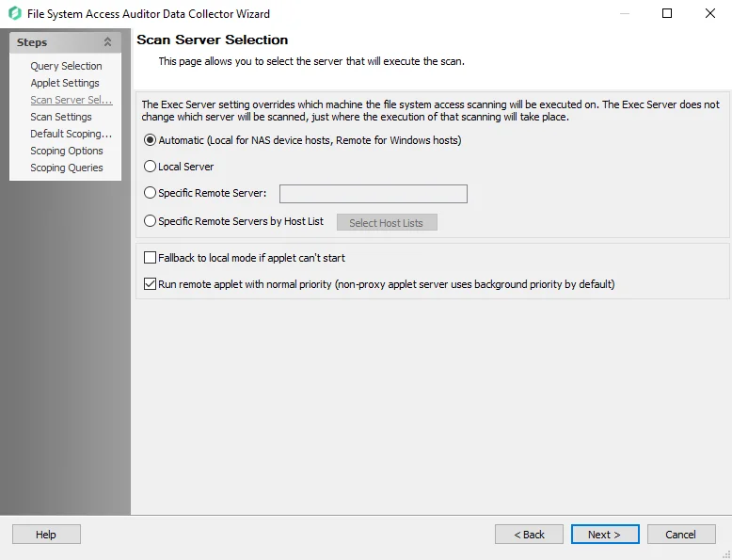Open the Query Selection step
Viewport: 732px width, 560px height.
(66, 66)
